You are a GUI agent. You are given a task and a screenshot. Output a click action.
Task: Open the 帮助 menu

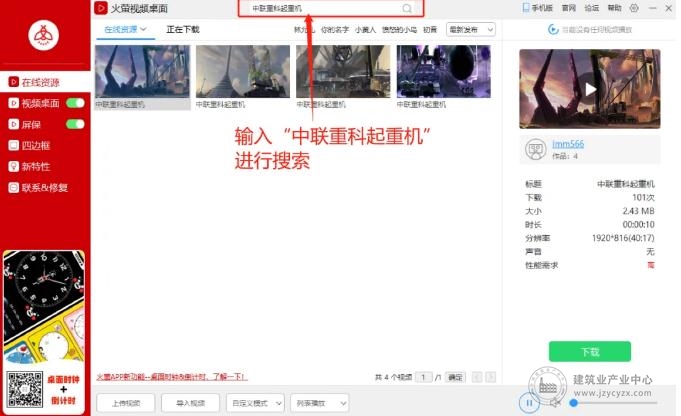click(x=614, y=8)
